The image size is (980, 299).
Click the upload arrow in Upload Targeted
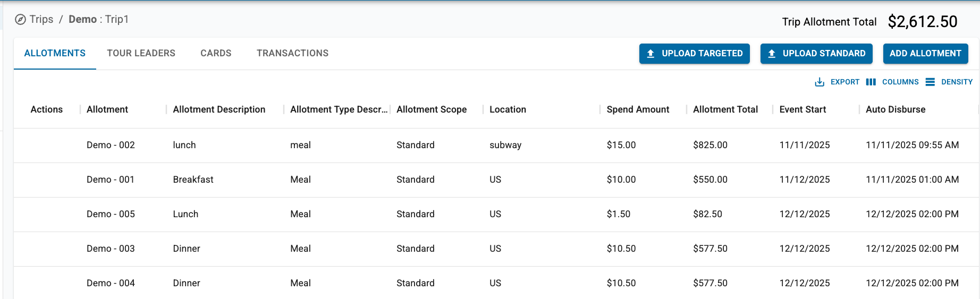(x=650, y=54)
